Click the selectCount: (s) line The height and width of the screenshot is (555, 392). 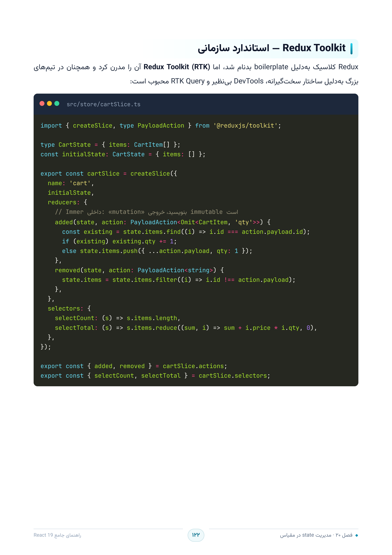[x=118, y=318]
